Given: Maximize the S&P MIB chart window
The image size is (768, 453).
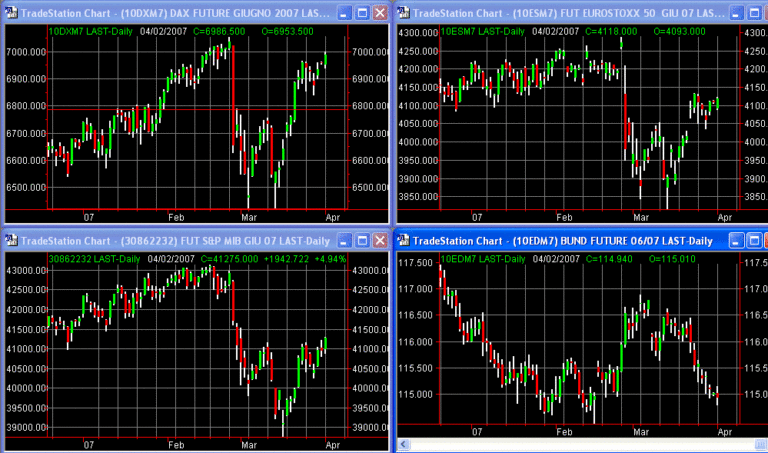Looking at the screenshot, I should (x=361, y=240).
